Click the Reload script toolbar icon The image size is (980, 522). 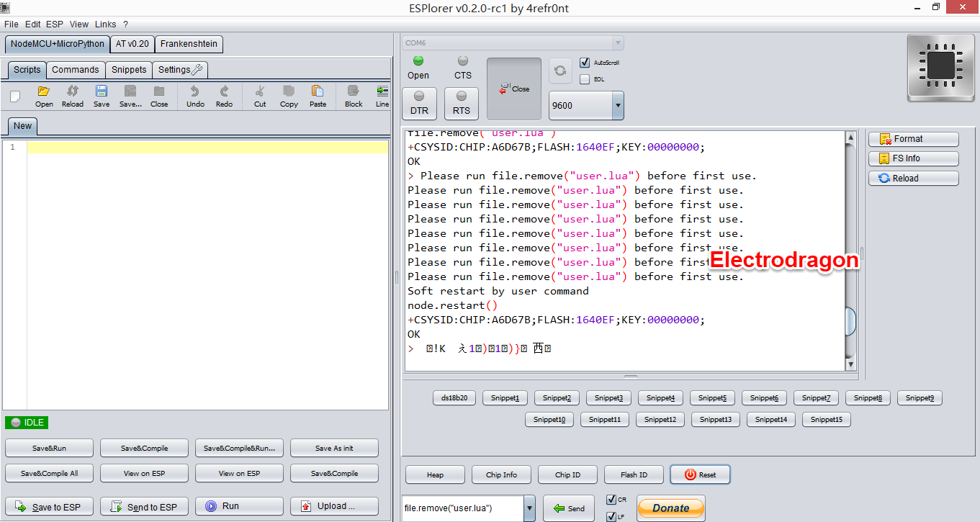point(73,92)
